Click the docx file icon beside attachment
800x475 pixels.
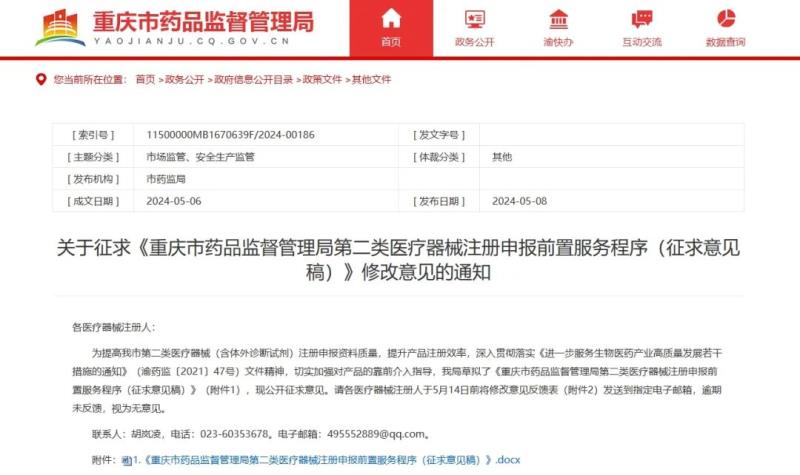[x=126, y=461]
